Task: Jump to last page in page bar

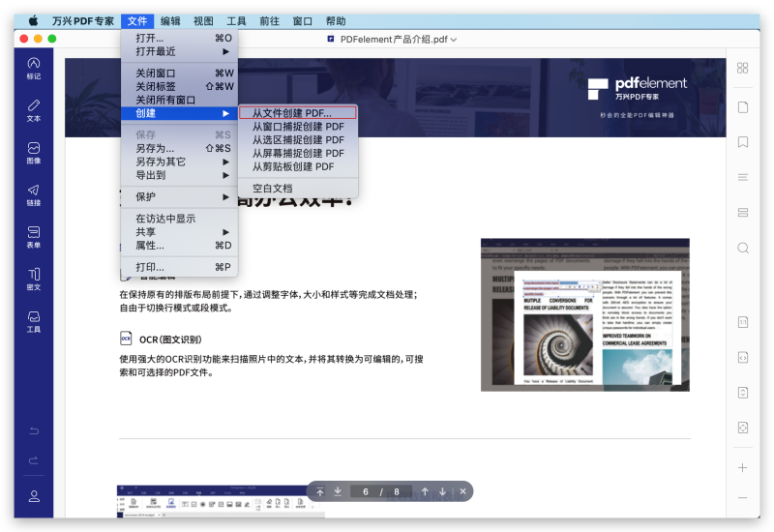Action: pyautogui.click(x=338, y=491)
